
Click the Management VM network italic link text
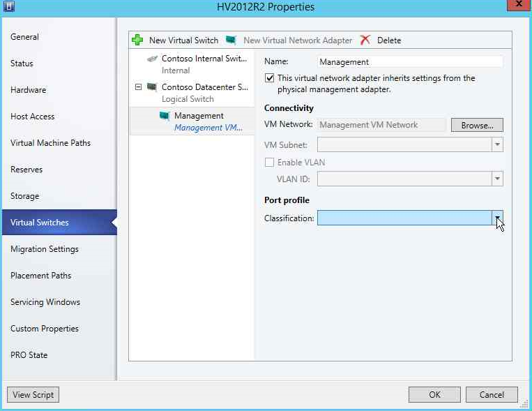(x=208, y=128)
